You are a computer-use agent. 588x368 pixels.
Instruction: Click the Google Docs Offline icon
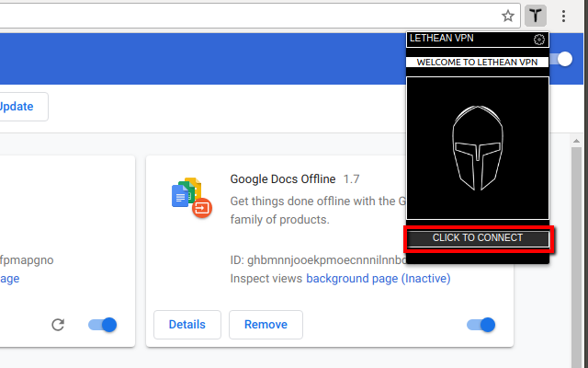point(192,198)
